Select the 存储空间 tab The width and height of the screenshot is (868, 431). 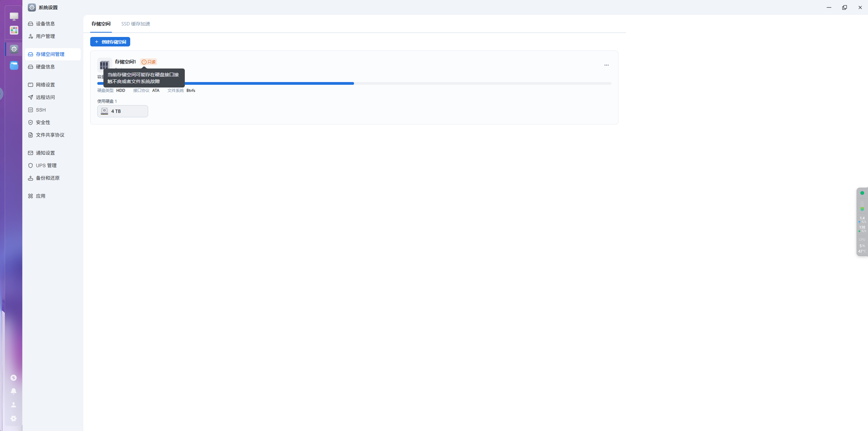click(x=101, y=24)
